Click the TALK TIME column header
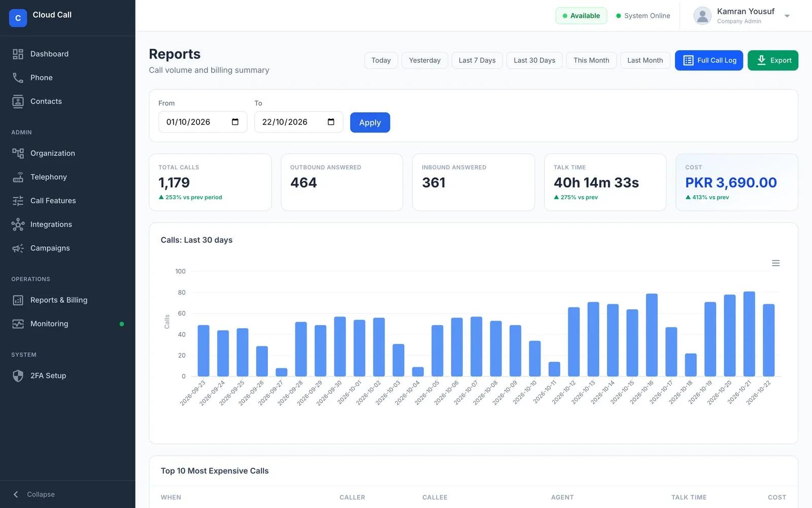 (689, 497)
